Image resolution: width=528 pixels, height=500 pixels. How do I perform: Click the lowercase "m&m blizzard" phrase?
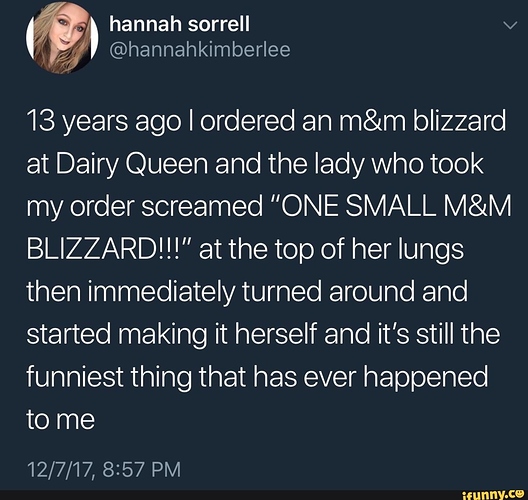pos(422,122)
